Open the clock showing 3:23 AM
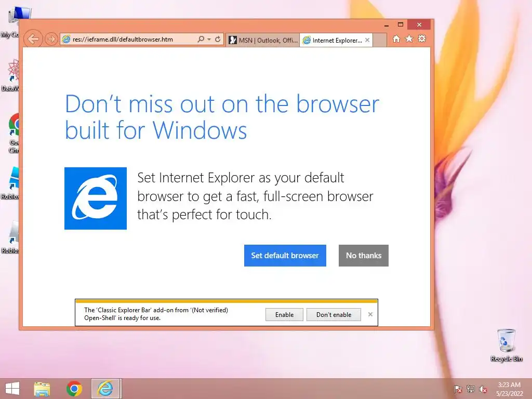Image resolution: width=532 pixels, height=399 pixels. pos(509,389)
